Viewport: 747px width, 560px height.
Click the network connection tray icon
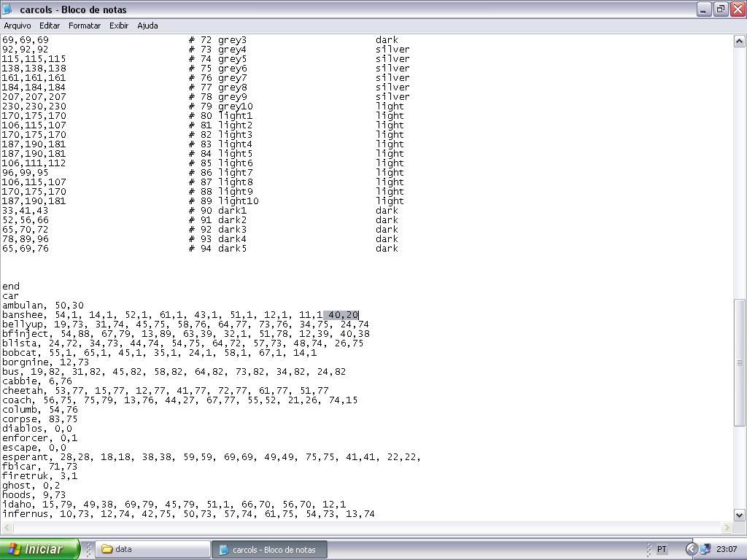[705, 549]
